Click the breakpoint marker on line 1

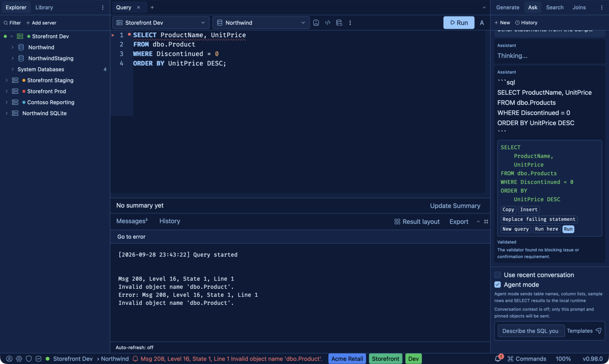pos(129,34)
